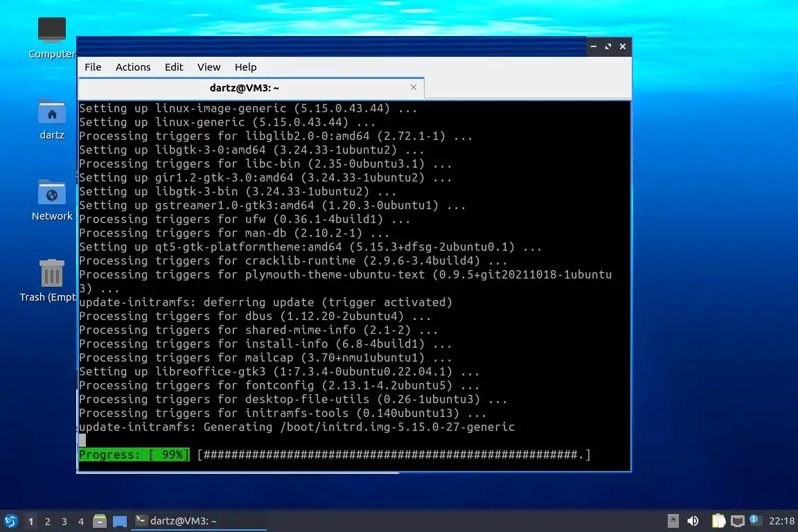This screenshot has width=798, height=532.
Task: Open the File menu
Action: click(93, 67)
